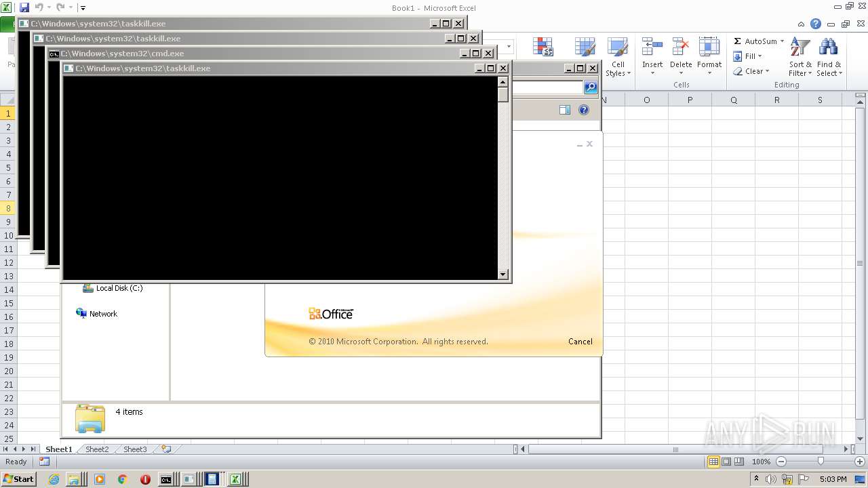The width and height of the screenshot is (868, 488).
Task: Click Excel Help question mark icon
Action: (x=816, y=24)
